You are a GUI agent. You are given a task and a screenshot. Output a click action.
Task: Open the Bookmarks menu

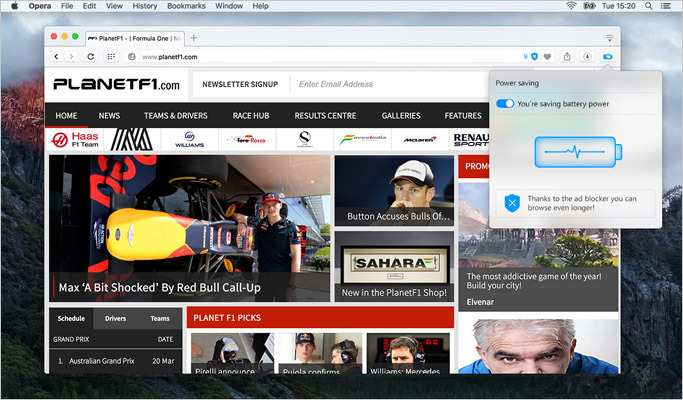(186, 6)
